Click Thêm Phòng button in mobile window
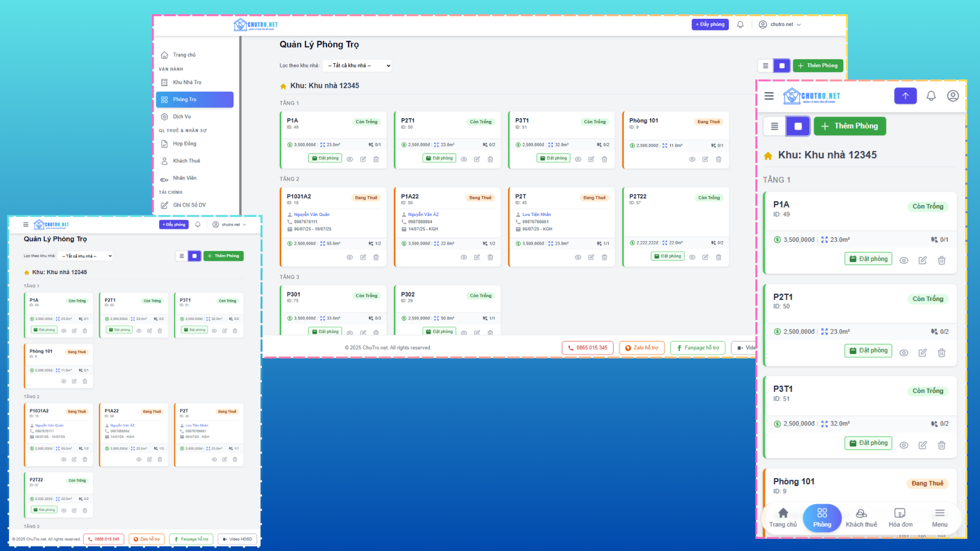Image resolution: width=980 pixels, height=551 pixels. 850,126
